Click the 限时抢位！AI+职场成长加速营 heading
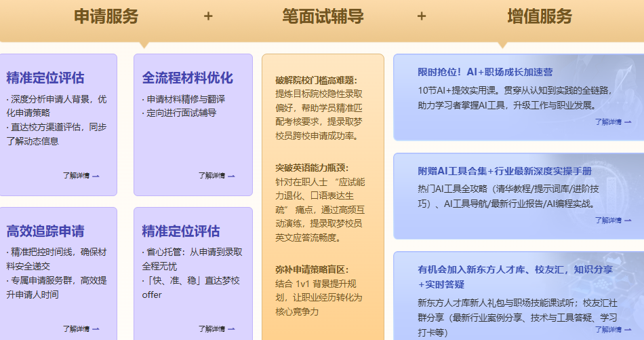Viewport: 644px width, 340px height. pos(485,72)
